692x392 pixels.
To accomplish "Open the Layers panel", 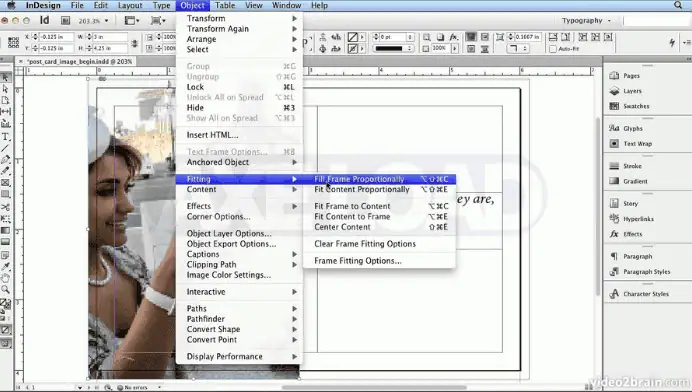I will click(x=626, y=91).
